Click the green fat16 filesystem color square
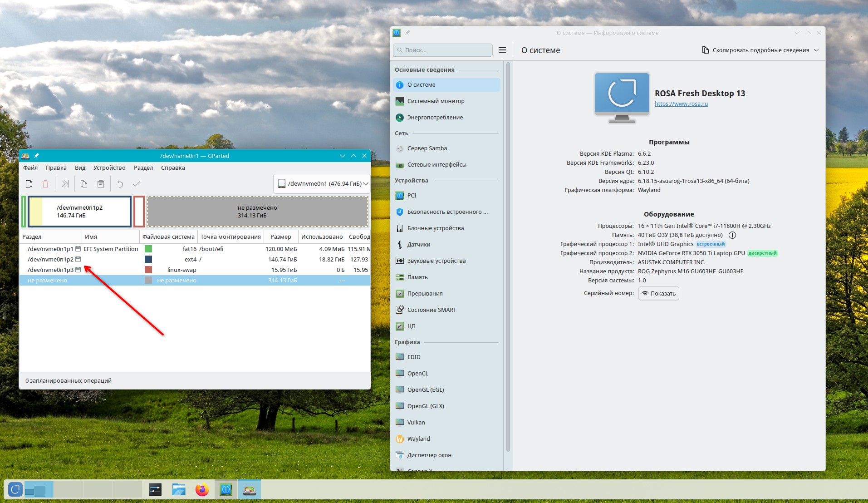This screenshot has height=503, width=868. pyautogui.click(x=148, y=249)
